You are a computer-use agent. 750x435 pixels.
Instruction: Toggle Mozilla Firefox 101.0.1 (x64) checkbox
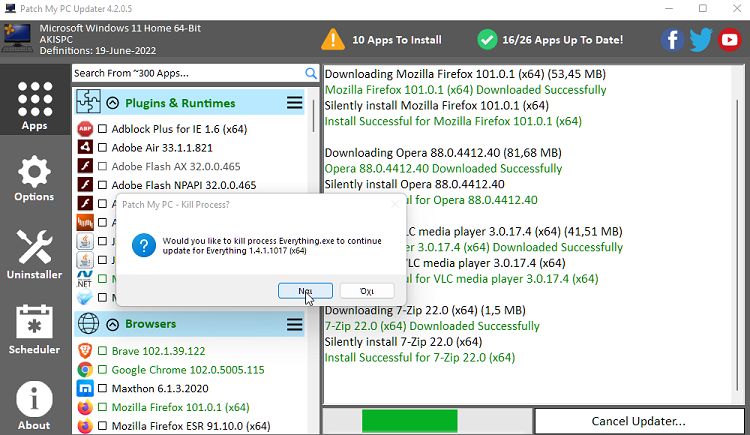[102, 407]
